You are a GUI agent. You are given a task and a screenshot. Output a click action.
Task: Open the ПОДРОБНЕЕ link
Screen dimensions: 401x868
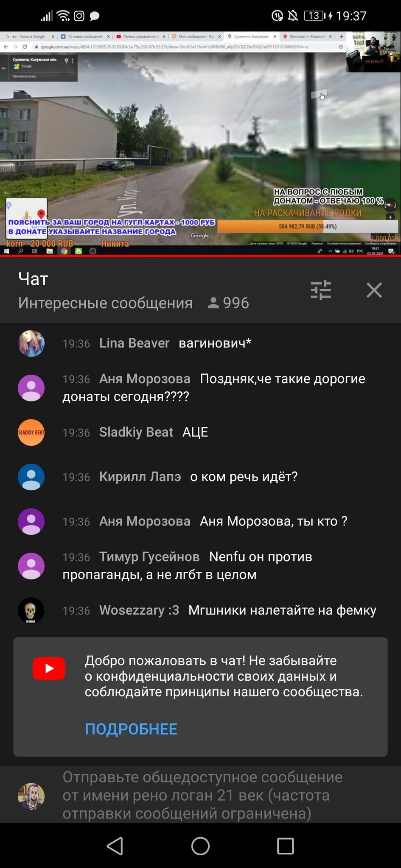[131, 729]
